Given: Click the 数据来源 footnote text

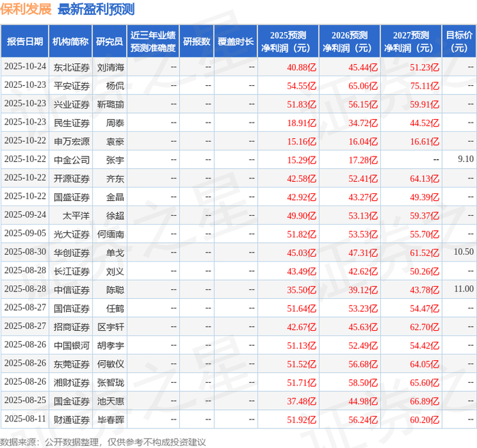Looking at the screenshot, I should click(103, 442).
